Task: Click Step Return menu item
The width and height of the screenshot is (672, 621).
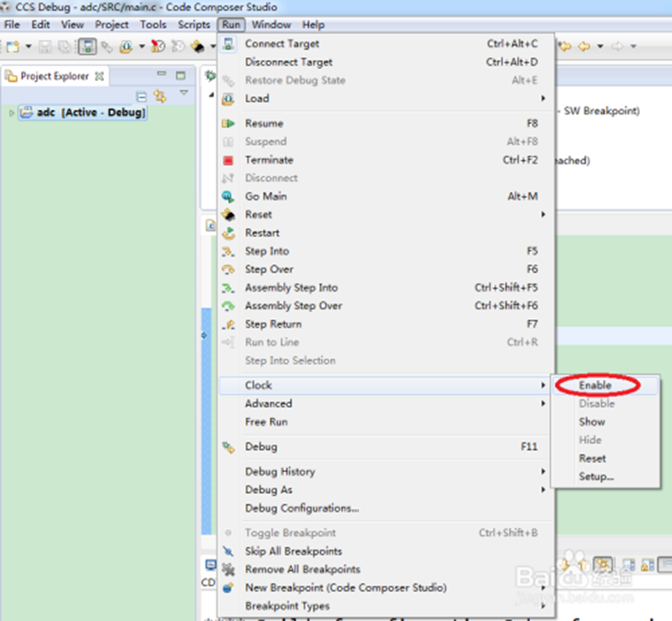Action: [385, 324]
